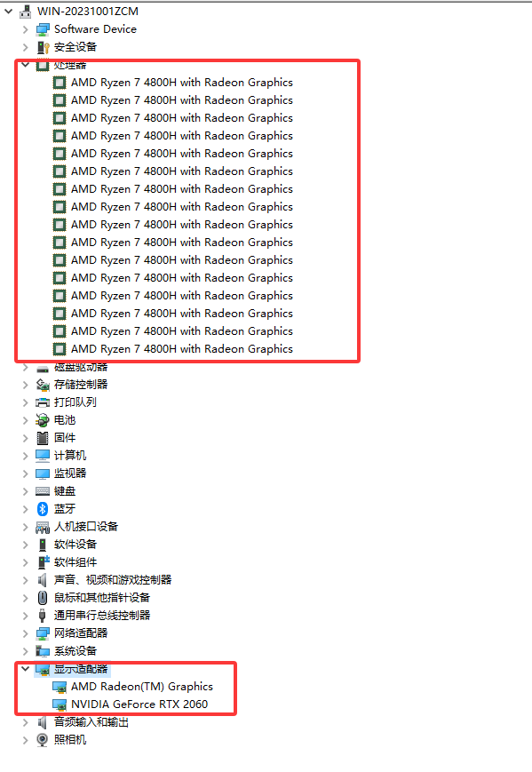Expand the network adapters (网络适配器) node
Viewport: 532px width, 772px height.
[x=26, y=633]
